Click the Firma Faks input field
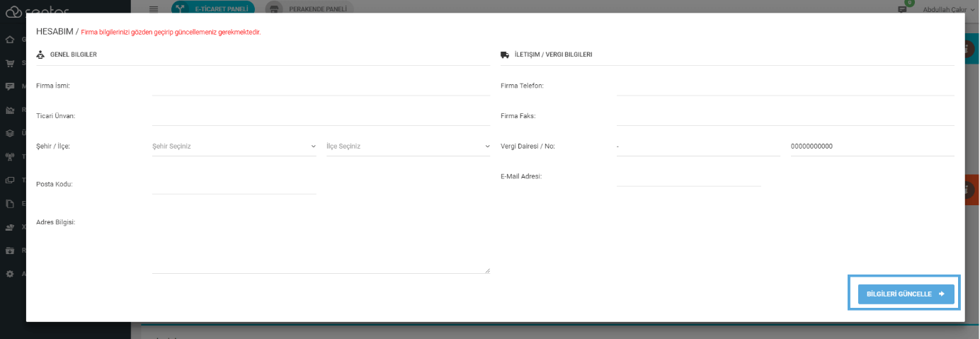980x339 pixels. pyautogui.click(x=785, y=116)
